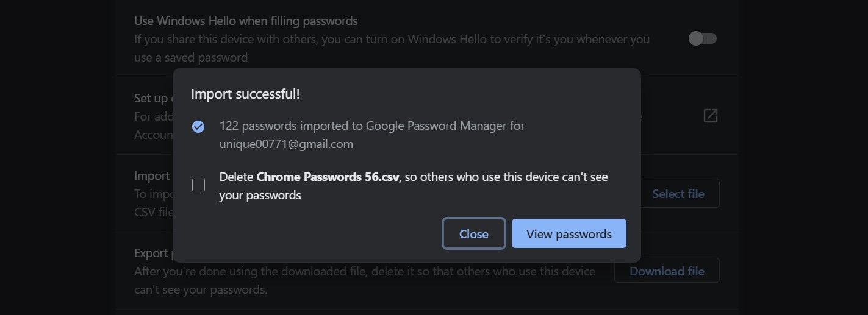Click the partially hidden "Export" row heading
This screenshot has height=315, width=868.
click(151, 253)
